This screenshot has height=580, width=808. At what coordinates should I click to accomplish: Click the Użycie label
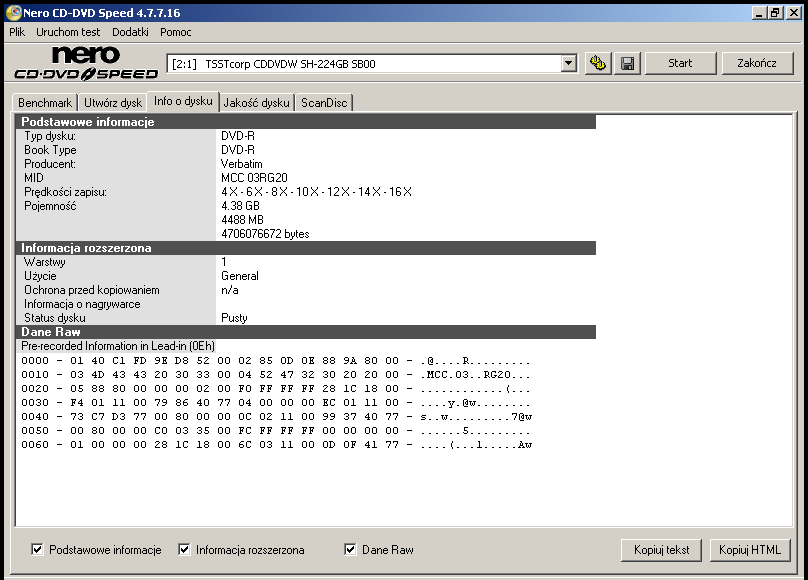[40, 276]
